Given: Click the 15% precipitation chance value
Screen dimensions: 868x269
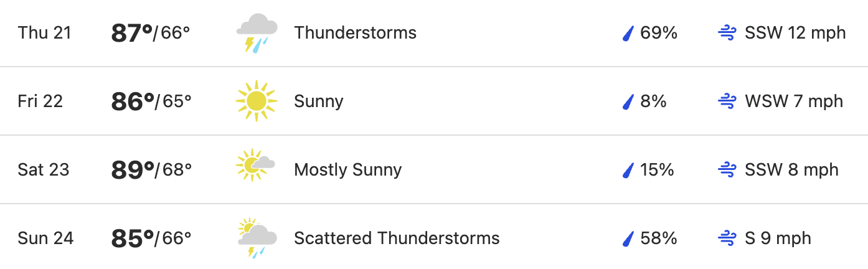Looking at the screenshot, I should pyautogui.click(x=657, y=170).
